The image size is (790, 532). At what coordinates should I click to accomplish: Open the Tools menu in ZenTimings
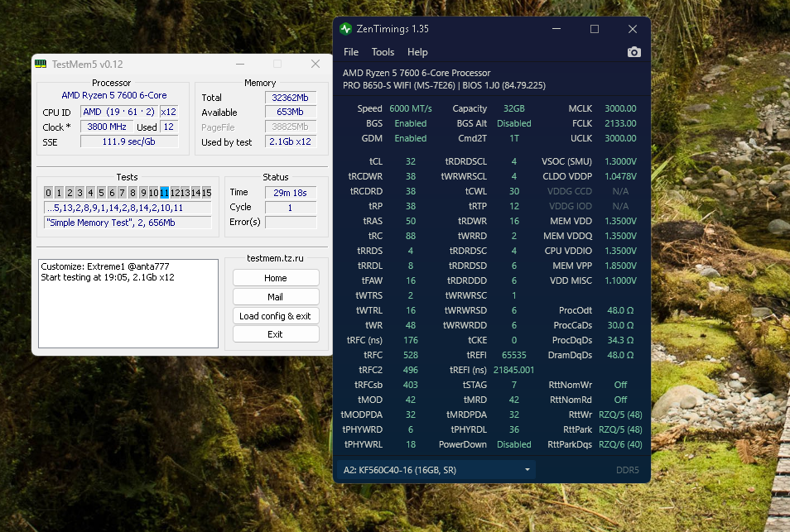[383, 52]
